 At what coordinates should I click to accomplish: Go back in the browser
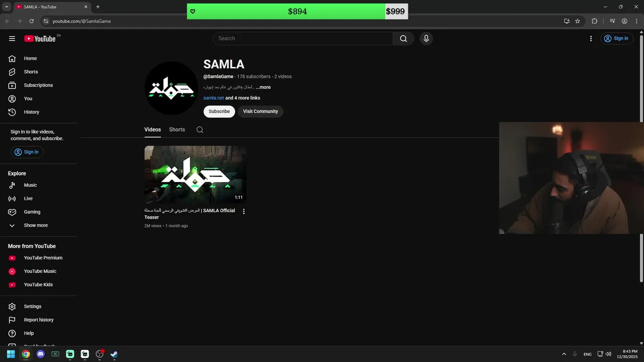(7, 21)
